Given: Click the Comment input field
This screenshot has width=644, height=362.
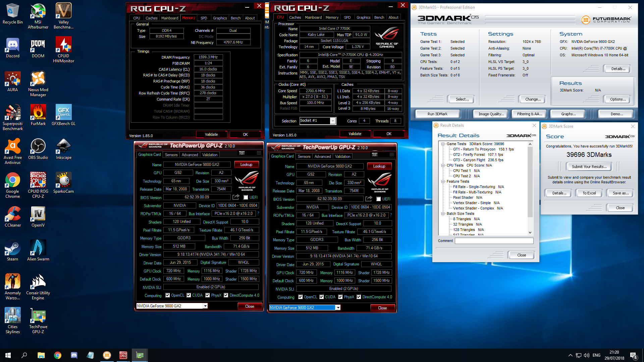Looking at the screenshot, I should coord(494,241).
